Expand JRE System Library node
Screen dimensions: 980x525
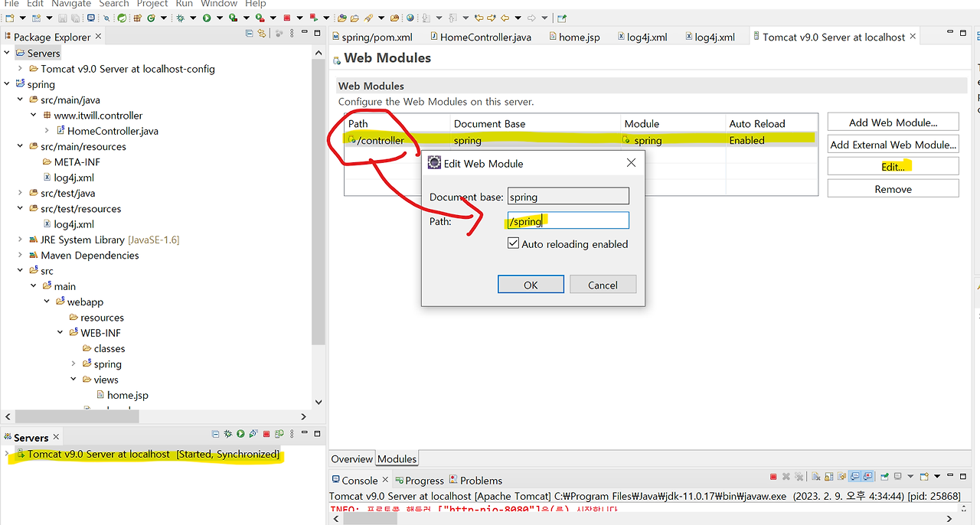click(x=21, y=240)
